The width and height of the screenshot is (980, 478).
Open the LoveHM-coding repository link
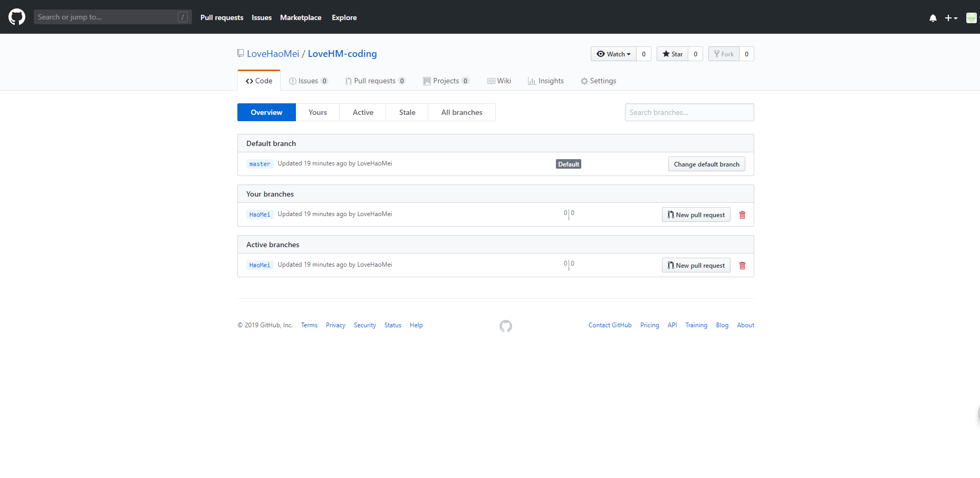(x=342, y=54)
